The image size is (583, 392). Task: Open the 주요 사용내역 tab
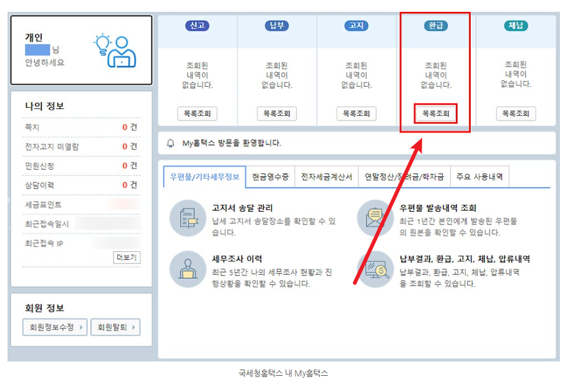coord(479,176)
